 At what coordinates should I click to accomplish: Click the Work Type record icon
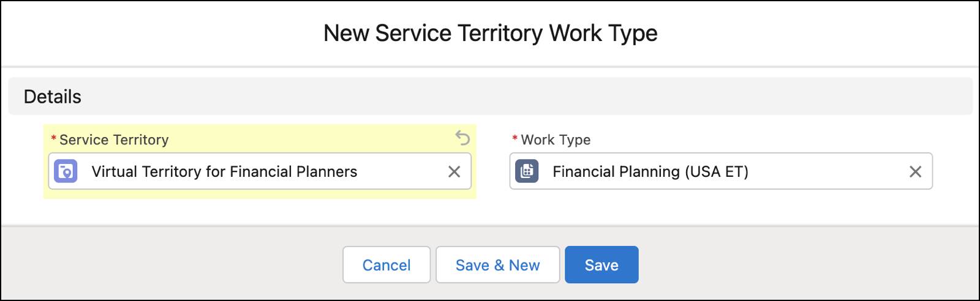(527, 171)
